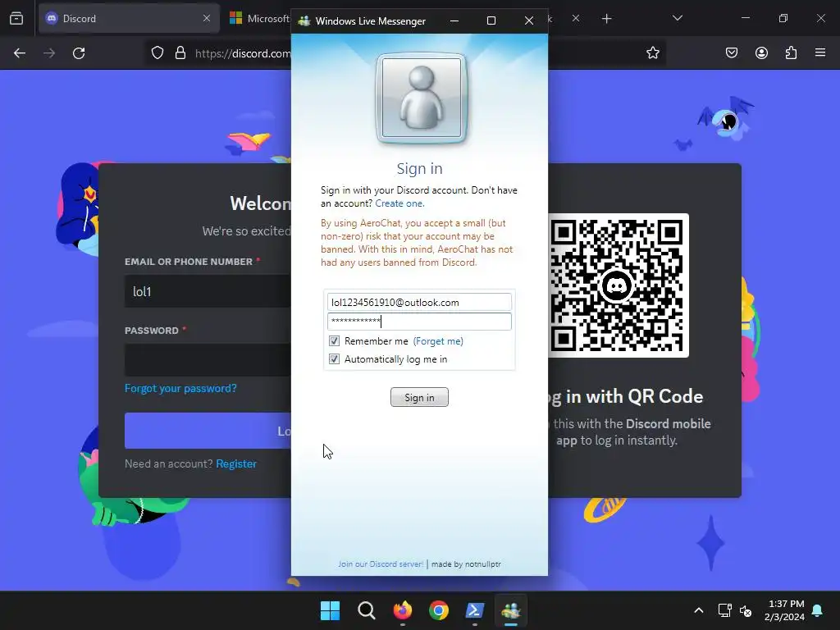
Task: Toggle the Automatically log me in checkbox
Action: point(335,359)
